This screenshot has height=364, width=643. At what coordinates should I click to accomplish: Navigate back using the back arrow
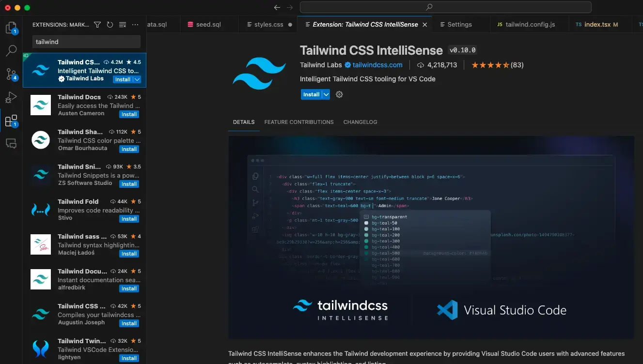tap(277, 7)
